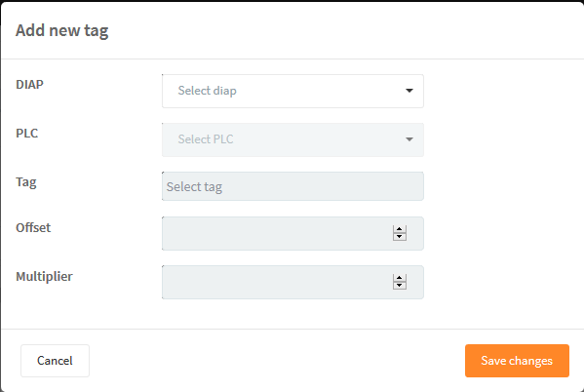
Task: Click the Add new tag heading
Action: 61,30
